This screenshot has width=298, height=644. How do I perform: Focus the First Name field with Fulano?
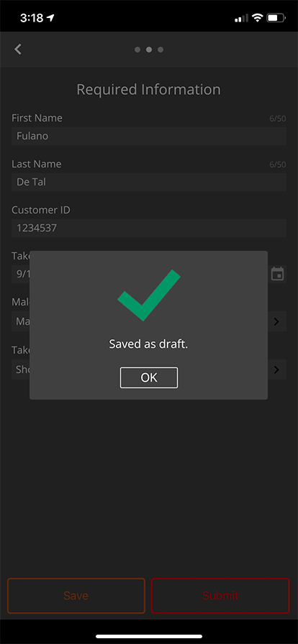(x=149, y=136)
